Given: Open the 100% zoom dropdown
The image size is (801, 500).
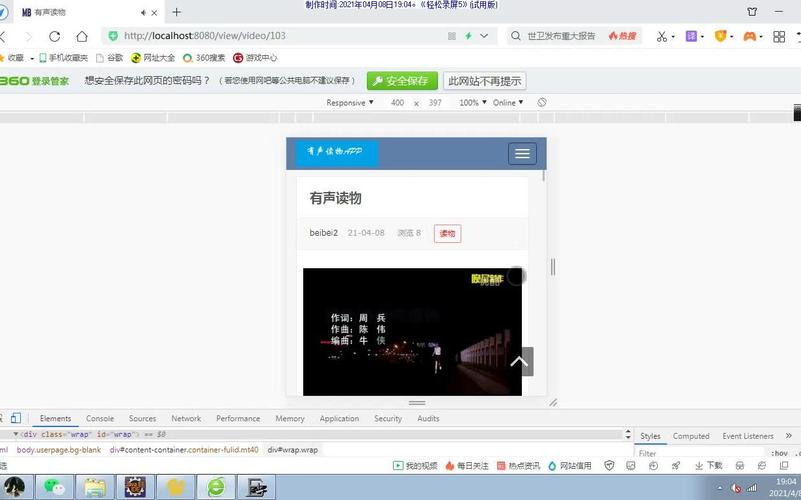Looking at the screenshot, I should coord(473,103).
